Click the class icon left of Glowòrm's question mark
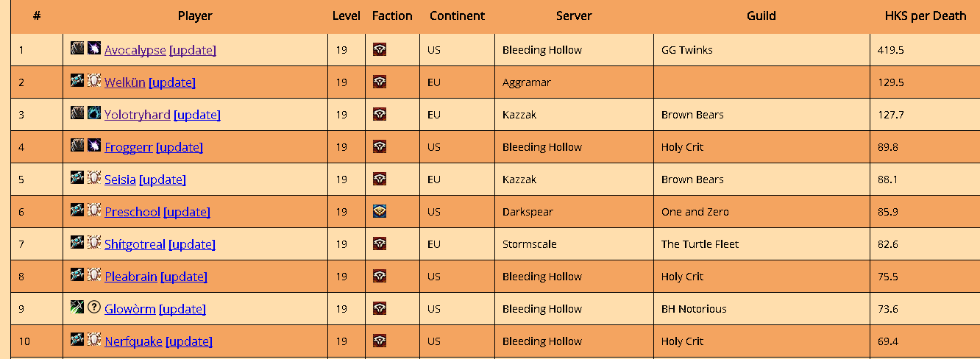This screenshot has height=359, width=980. 77,308
